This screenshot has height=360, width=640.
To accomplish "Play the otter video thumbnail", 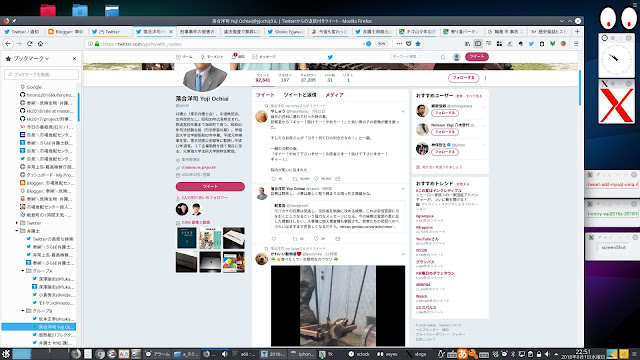I will click(338, 306).
